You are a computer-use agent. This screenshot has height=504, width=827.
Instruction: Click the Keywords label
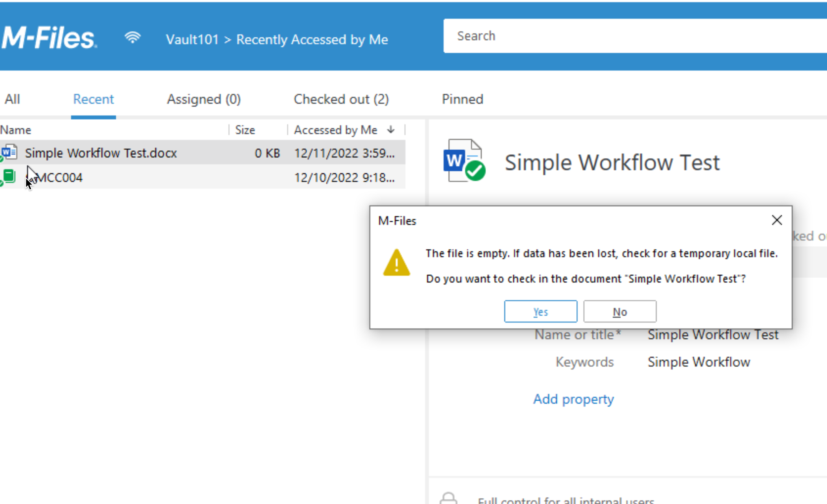(584, 362)
